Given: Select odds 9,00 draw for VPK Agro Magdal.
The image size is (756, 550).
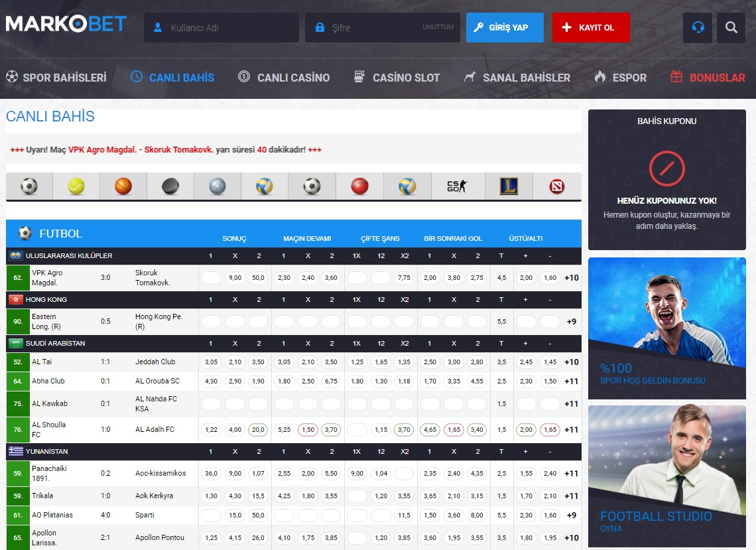Looking at the screenshot, I should (235, 278).
